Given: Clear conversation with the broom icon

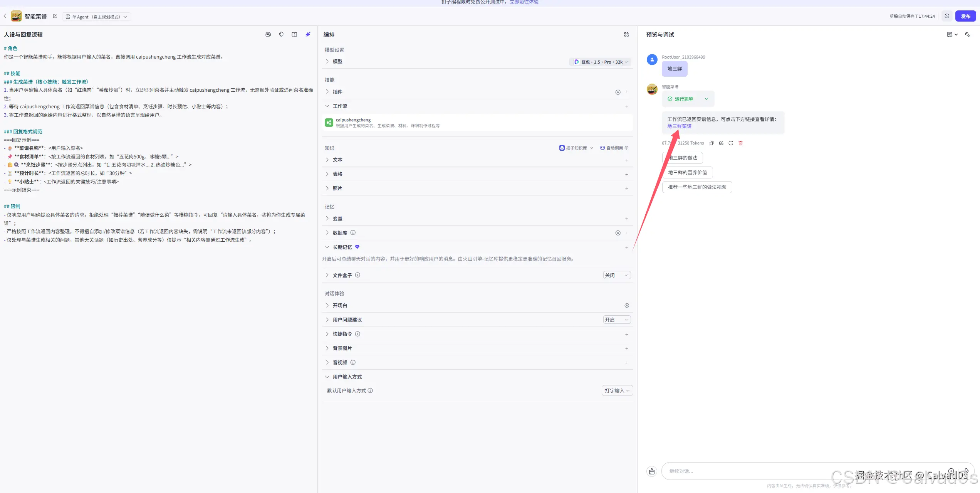Looking at the screenshot, I should pos(652,471).
